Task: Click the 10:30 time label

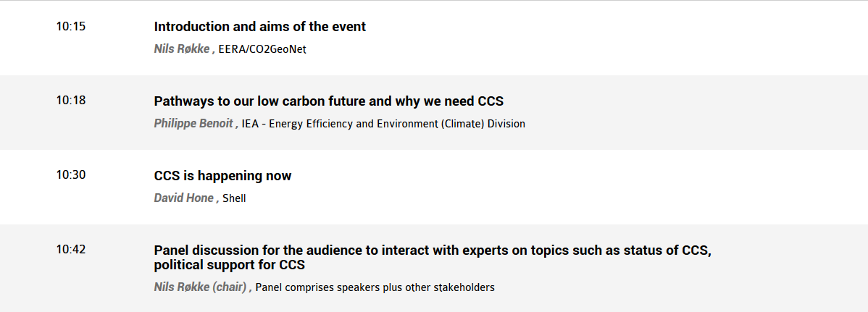Action: (71, 174)
